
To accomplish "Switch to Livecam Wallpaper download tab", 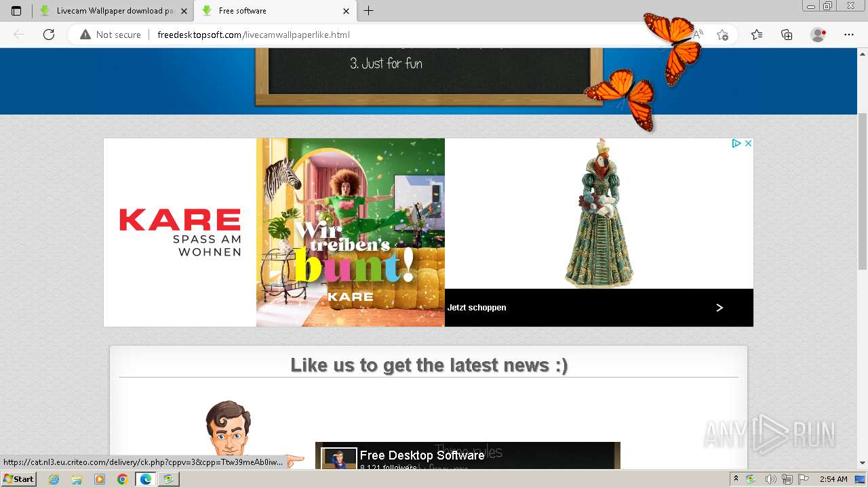I will click(113, 11).
